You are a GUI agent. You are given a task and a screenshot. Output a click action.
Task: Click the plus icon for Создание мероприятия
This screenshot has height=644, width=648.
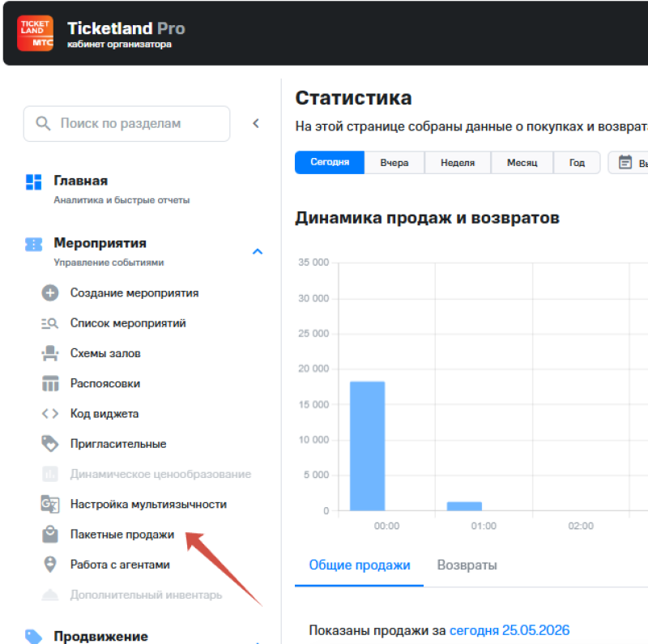50,293
